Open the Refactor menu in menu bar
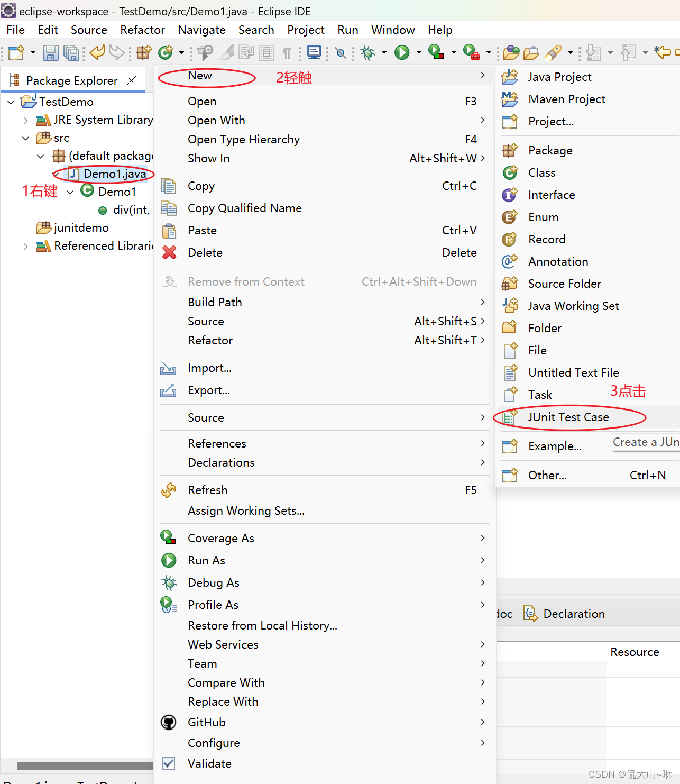 pyautogui.click(x=142, y=30)
